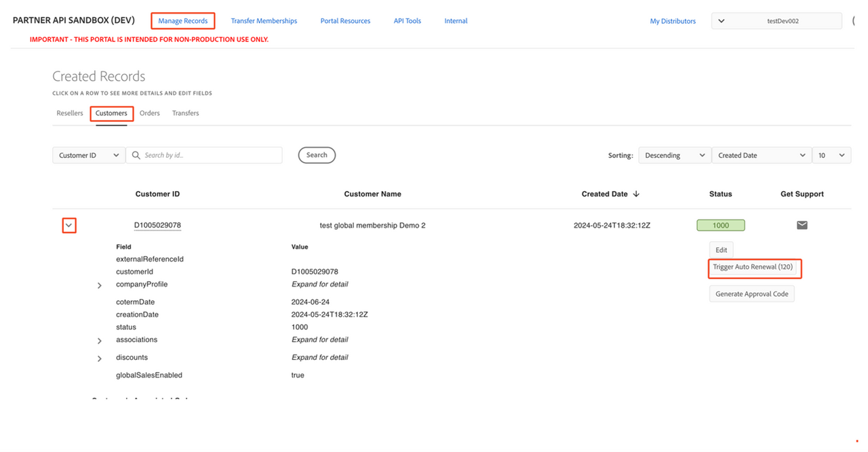Click the Edit button for the customer
Screen dimensions: 868x452
pyautogui.click(x=721, y=250)
